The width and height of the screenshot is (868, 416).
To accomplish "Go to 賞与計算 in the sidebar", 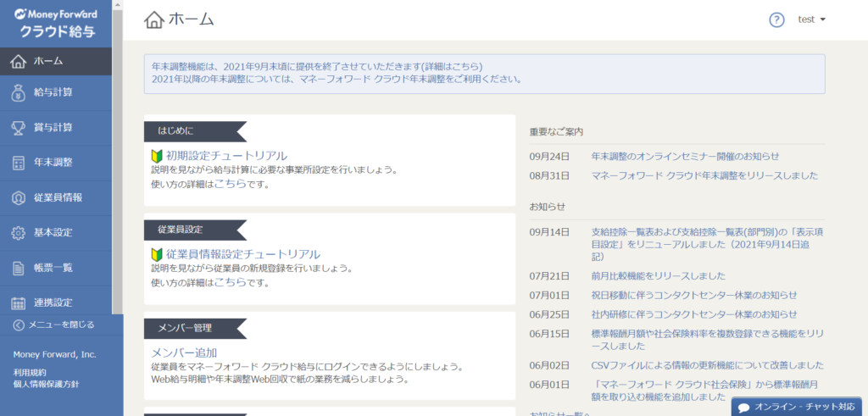I will pos(56,127).
